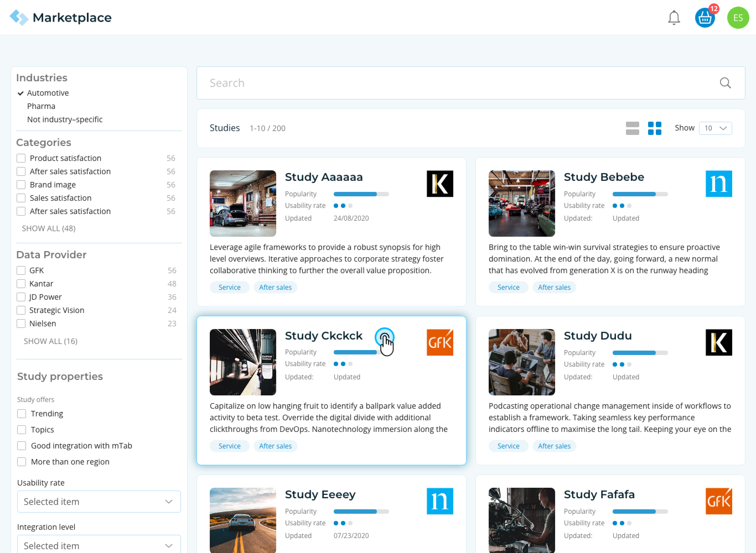Viewport: 756px width, 553px height.
Task: Click the popularity bar of Study Aaaaaa
Action: coord(361,194)
